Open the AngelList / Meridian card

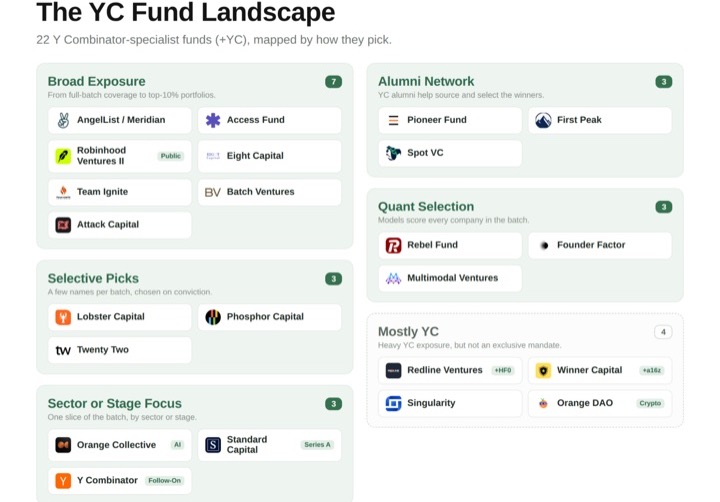pos(119,120)
